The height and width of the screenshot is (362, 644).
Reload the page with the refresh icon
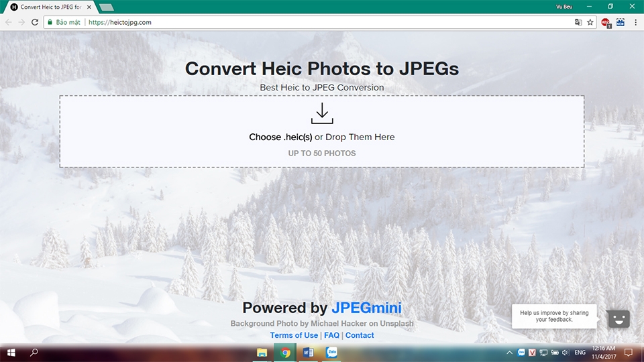pyautogui.click(x=35, y=22)
